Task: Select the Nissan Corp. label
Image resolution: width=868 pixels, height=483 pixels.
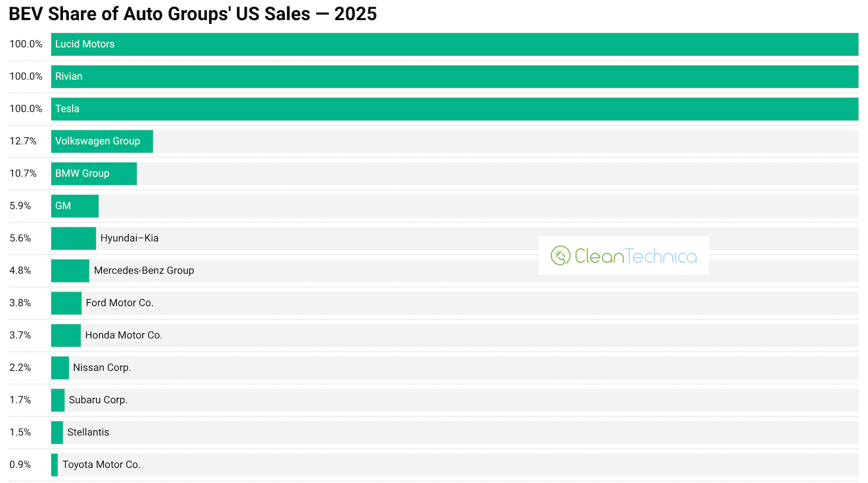Action: (x=102, y=368)
